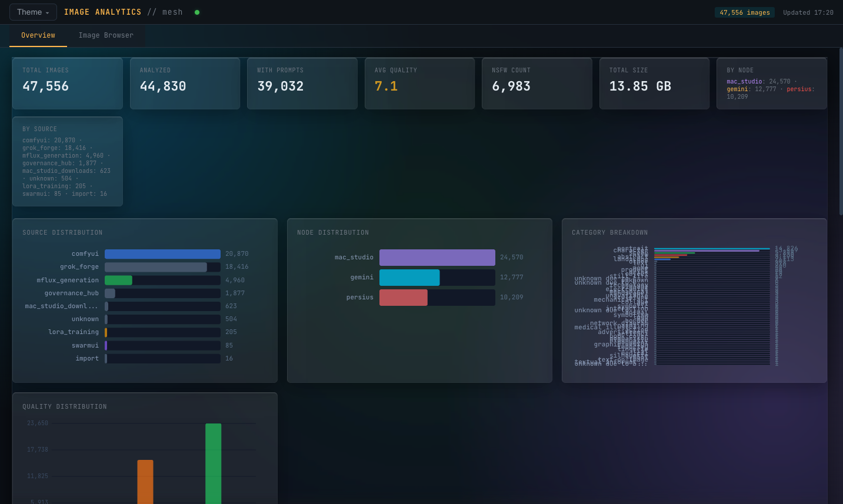The height and width of the screenshot is (504, 843).
Task: Open the Total Images stat card
Action: 68,84
